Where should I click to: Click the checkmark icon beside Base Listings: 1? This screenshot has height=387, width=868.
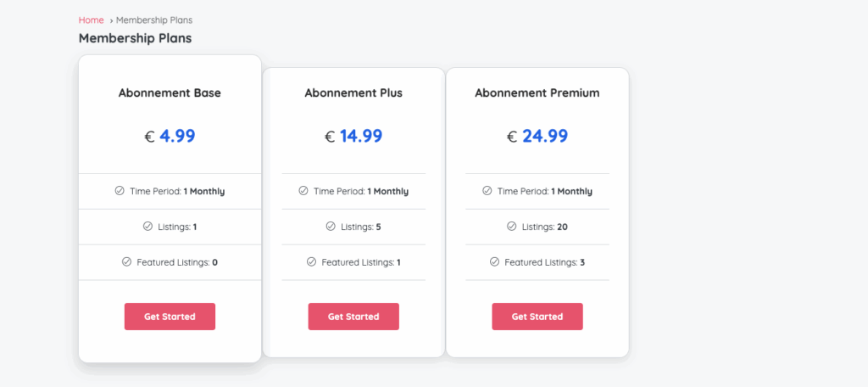147,227
